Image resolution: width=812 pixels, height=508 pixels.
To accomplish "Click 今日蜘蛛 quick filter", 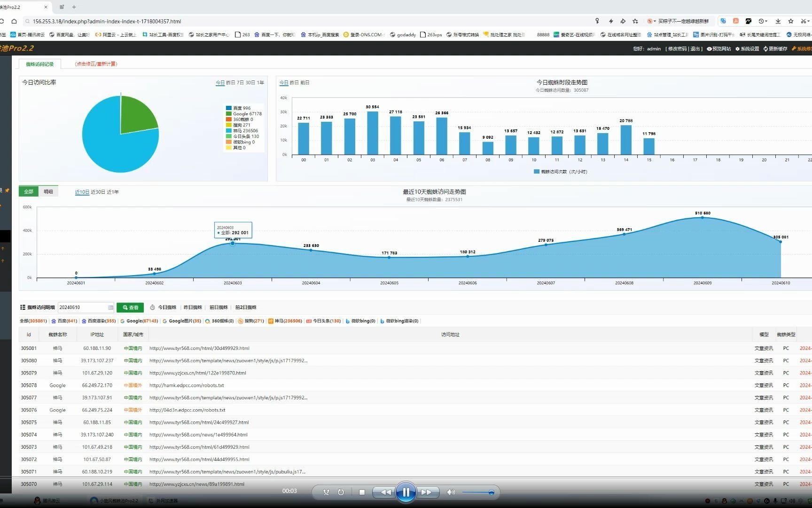I will (167, 308).
